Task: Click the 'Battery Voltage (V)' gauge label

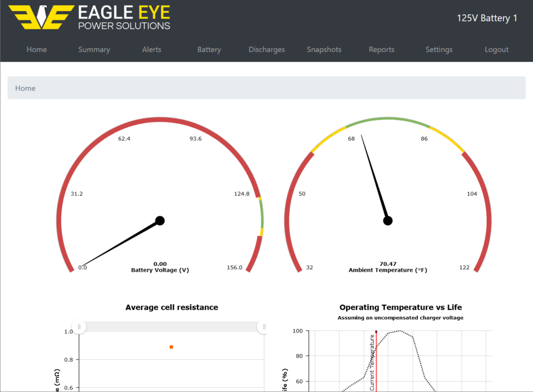Action: click(160, 270)
